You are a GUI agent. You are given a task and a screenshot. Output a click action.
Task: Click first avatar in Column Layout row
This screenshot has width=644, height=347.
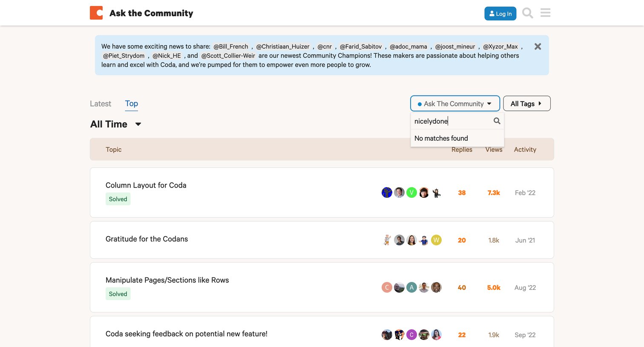coord(387,193)
